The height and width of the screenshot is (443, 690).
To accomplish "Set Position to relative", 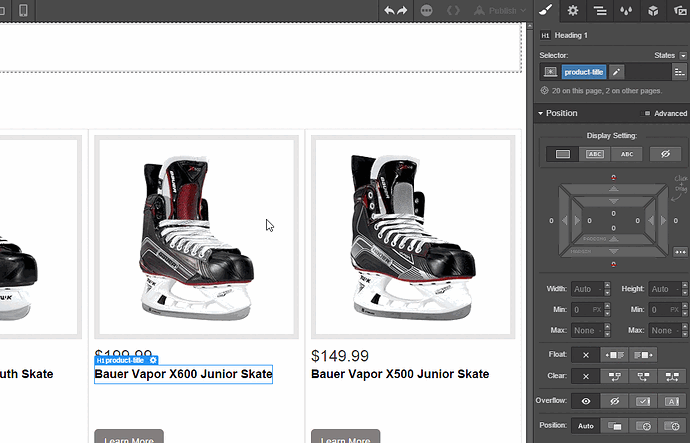I will (x=614, y=426).
